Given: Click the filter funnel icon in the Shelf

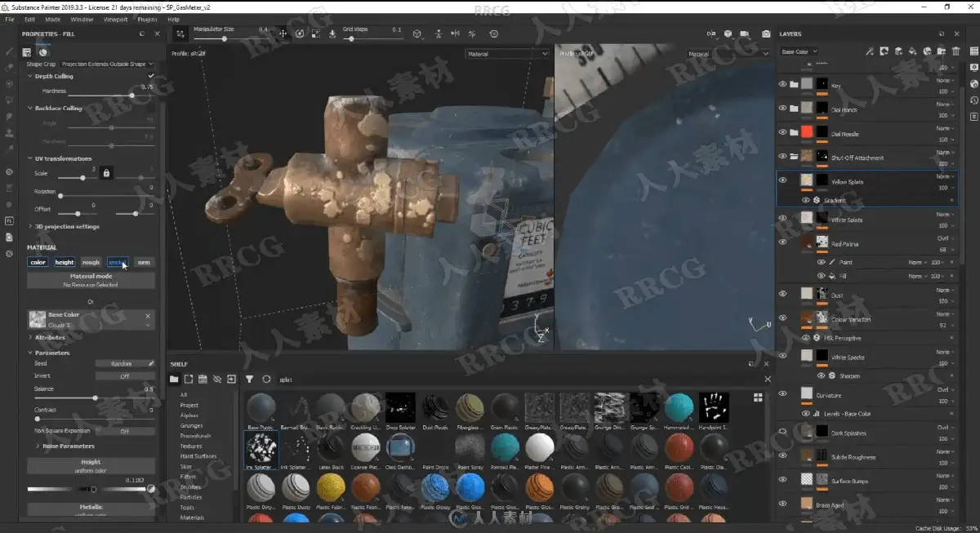Looking at the screenshot, I should point(250,380).
